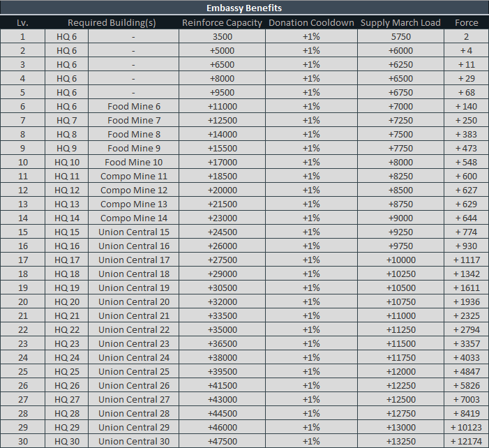
Task: Select the +47500 reinforce capacity cell
Action: [x=222, y=441]
